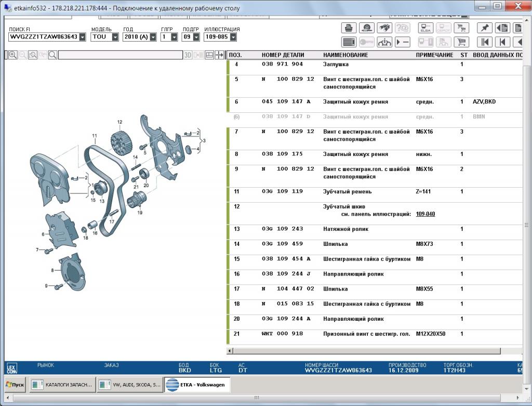Viewport: 532px width, 406px height.
Task: Open the ГЛГР dropdown showing 1
Action: click(175, 37)
